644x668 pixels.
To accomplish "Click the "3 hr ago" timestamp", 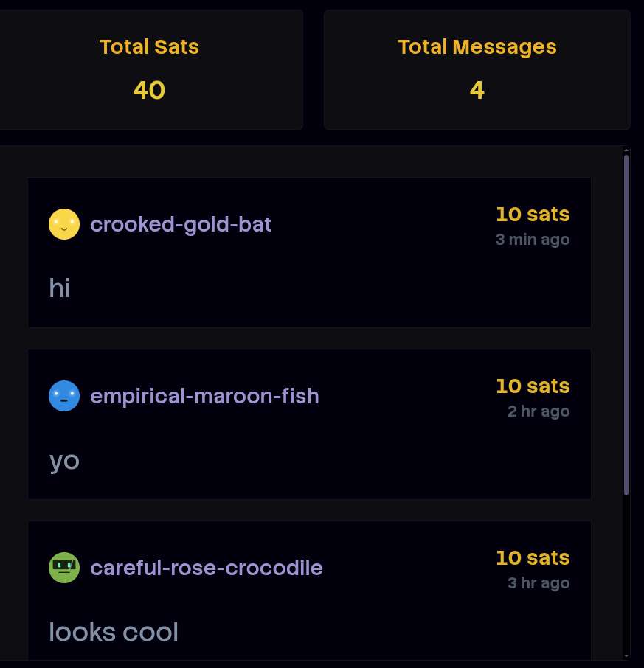I will tap(538, 583).
